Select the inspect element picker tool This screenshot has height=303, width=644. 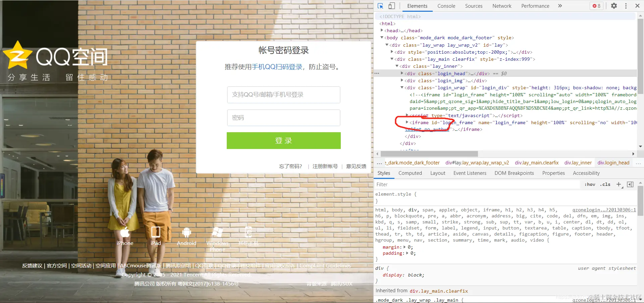(x=380, y=6)
